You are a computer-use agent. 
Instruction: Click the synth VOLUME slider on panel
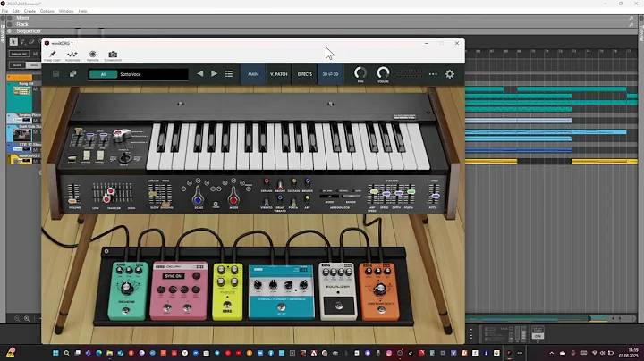[73, 200]
